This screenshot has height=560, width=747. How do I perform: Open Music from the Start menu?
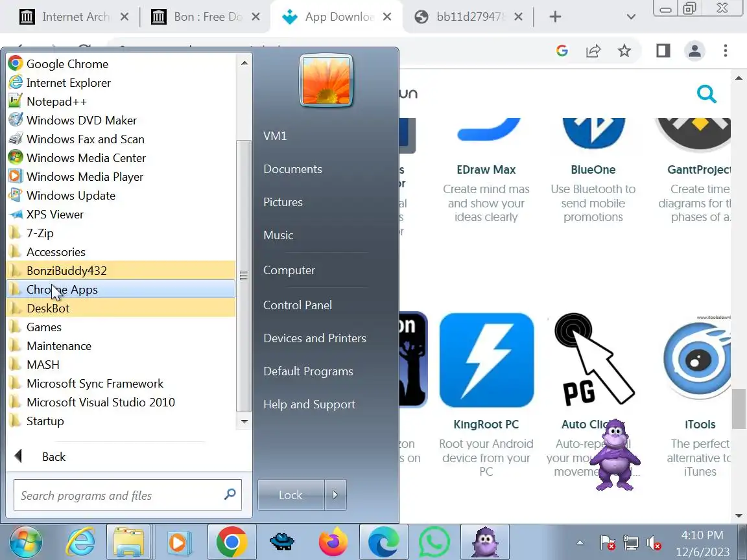(x=278, y=235)
